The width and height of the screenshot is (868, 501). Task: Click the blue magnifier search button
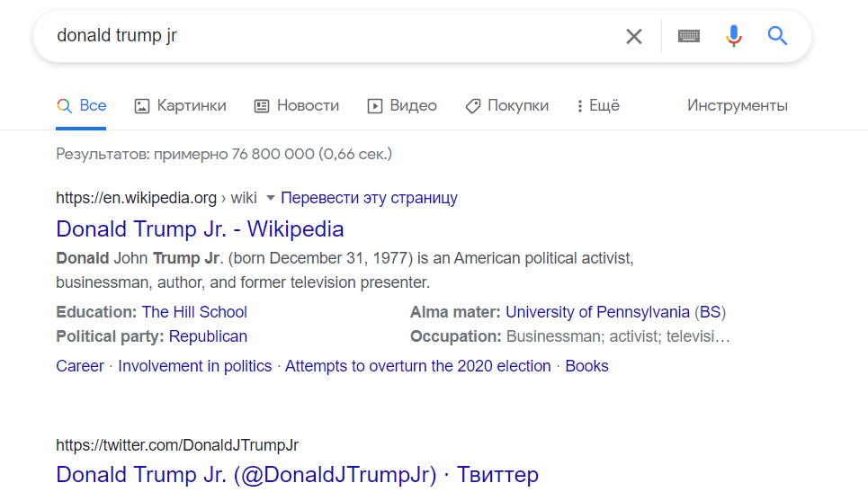click(x=777, y=36)
